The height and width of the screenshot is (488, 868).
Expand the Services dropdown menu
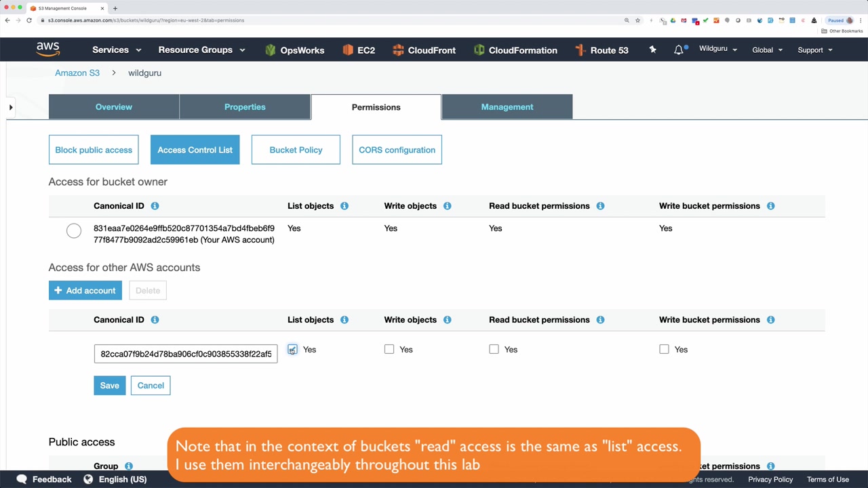[117, 50]
